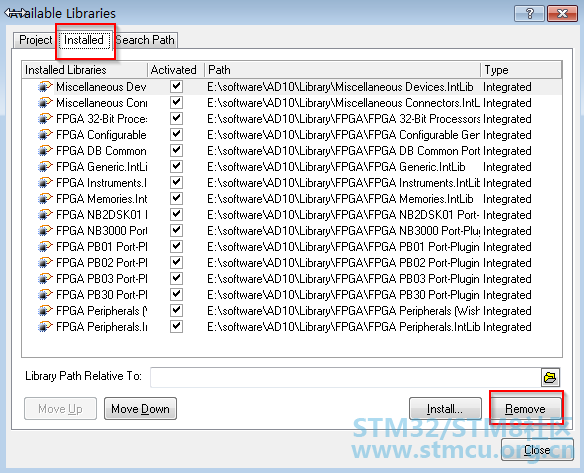Select the FPGA PB03 Port-Plugin library icon
This screenshot has width=584, height=473.
tap(45, 279)
